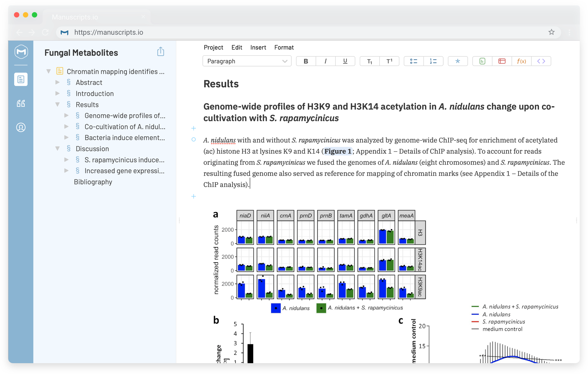Select the Discussion tree item

[93, 148]
